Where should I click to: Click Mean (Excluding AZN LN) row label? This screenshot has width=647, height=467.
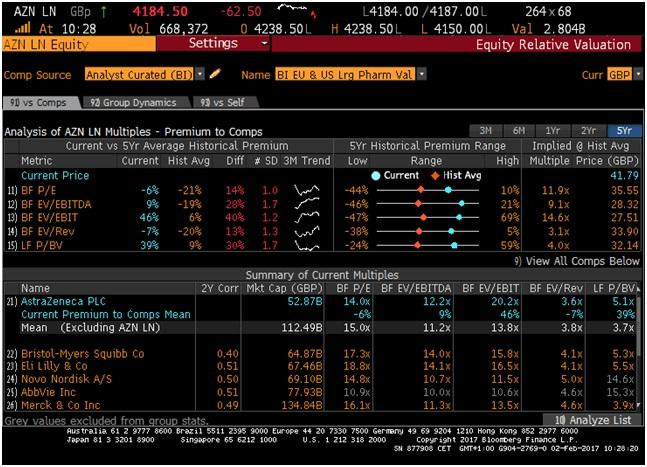tap(90, 328)
